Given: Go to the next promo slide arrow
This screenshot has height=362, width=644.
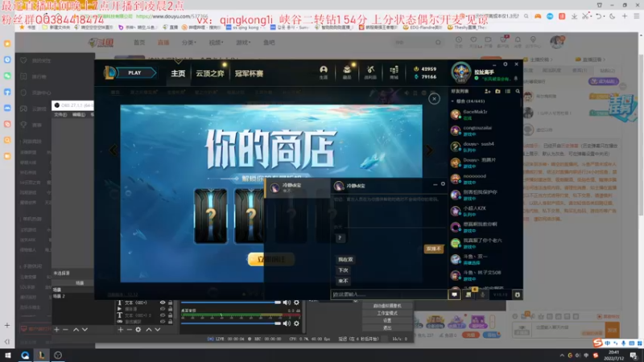Looking at the screenshot, I should (429, 150).
